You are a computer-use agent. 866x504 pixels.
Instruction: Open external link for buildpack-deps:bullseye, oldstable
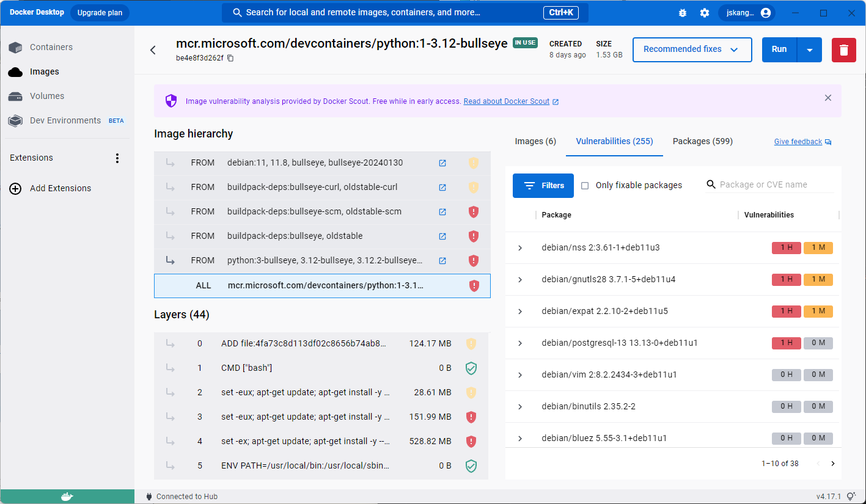[x=442, y=236]
